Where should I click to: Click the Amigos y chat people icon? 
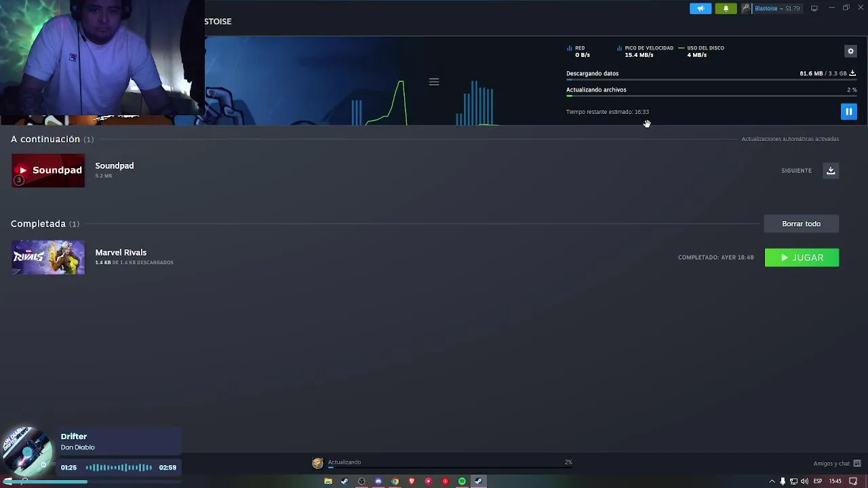tap(857, 464)
